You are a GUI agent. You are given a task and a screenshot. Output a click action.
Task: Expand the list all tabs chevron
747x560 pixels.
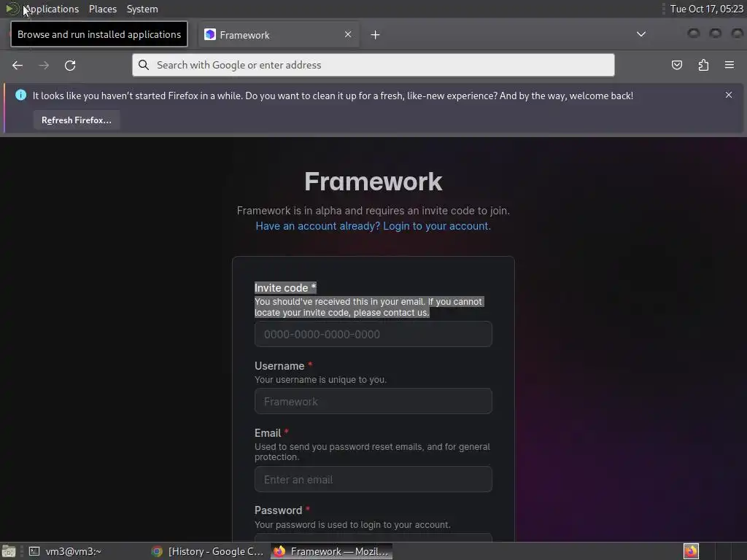tap(641, 34)
